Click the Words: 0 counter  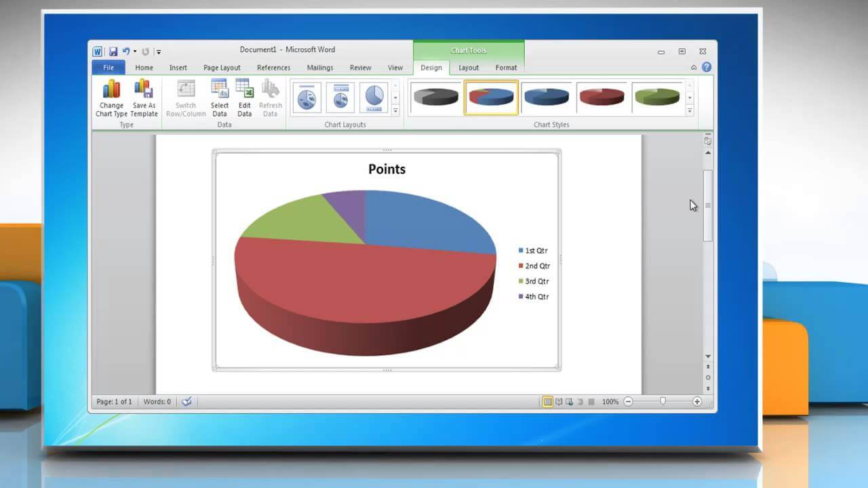coord(157,401)
